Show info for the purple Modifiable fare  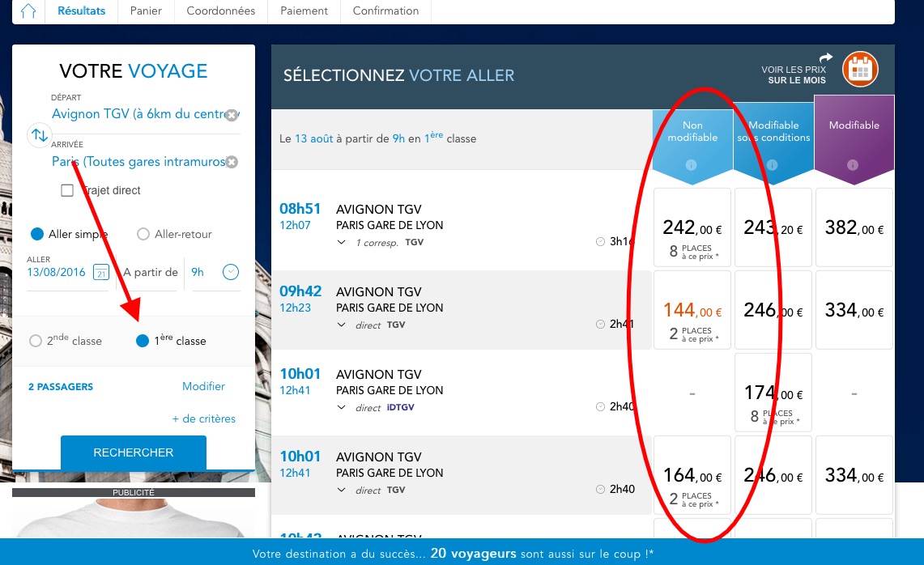(854, 165)
